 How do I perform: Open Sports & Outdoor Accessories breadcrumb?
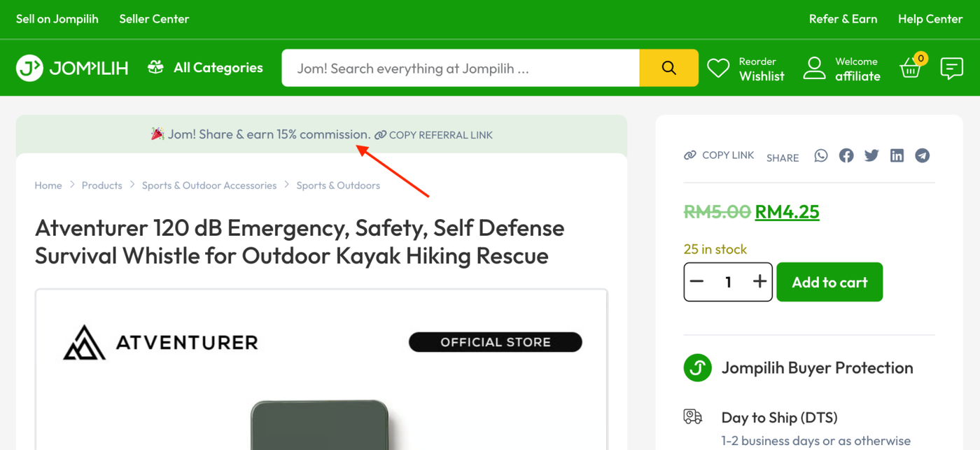click(209, 185)
